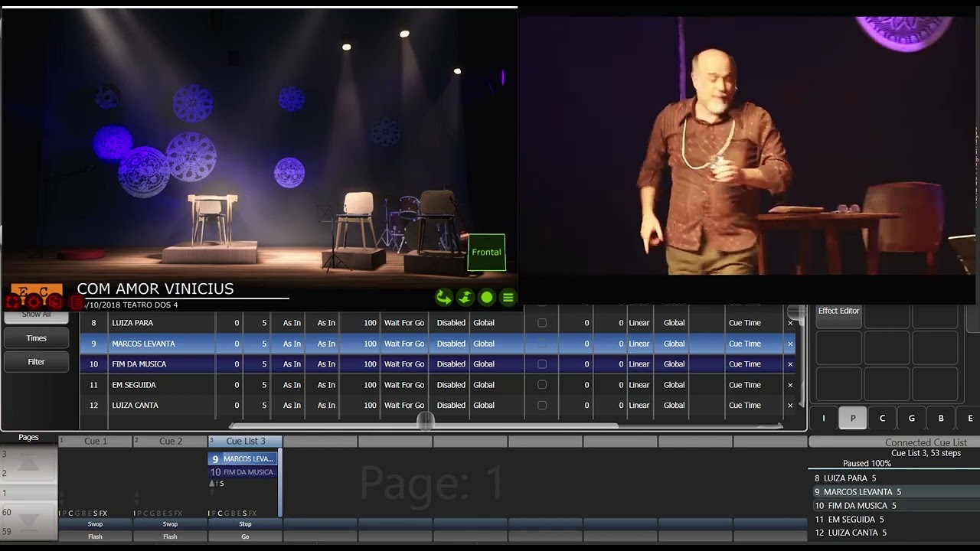Go to next playback page with up arrow
Image resolution: width=980 pixels, height=551 pixels.
coord(28,462)
